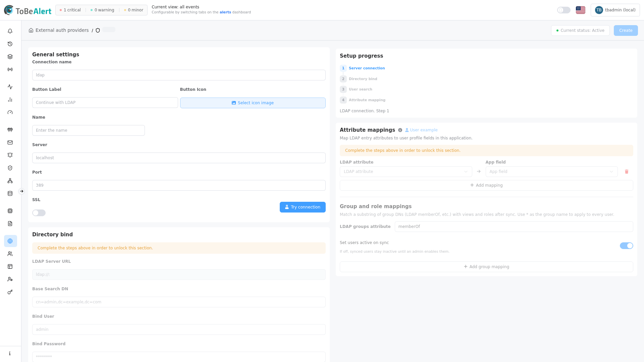644x362 pixels.
Task: Focus the Connection name input field
Action: pyautogui.click(x=179, y=75)
